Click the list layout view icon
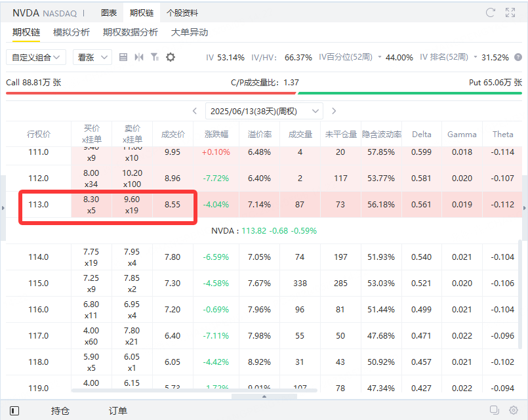528x420 pixels. 123,57
